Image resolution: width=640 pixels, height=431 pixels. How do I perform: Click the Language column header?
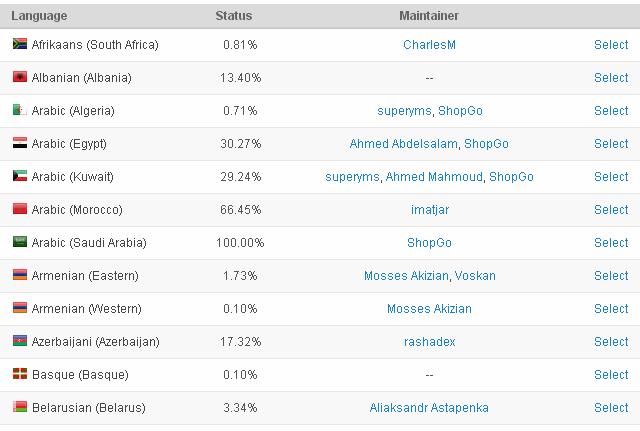click(40, 16)
